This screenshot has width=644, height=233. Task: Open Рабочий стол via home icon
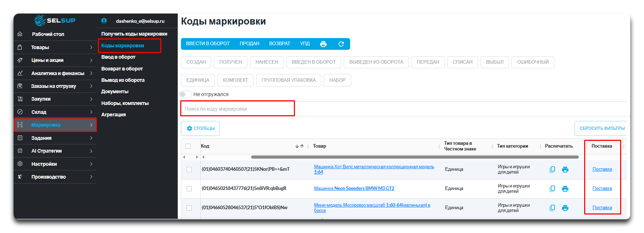[x=20, y=34]
